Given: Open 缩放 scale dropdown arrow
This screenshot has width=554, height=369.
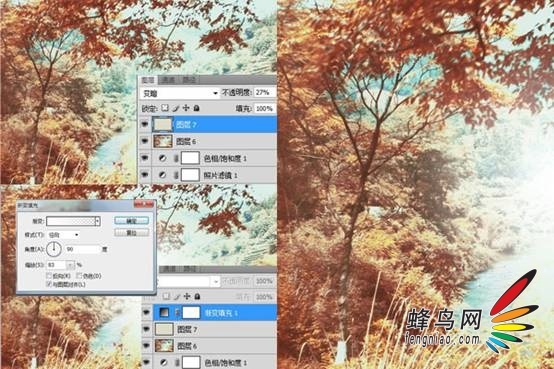Looking at the screenshot, I should (x=71, y=265).
